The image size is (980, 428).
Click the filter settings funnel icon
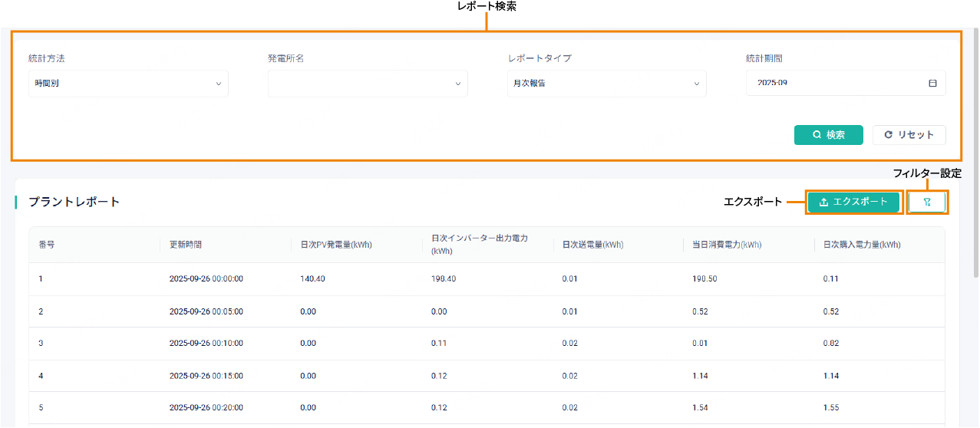coord(927,202)
